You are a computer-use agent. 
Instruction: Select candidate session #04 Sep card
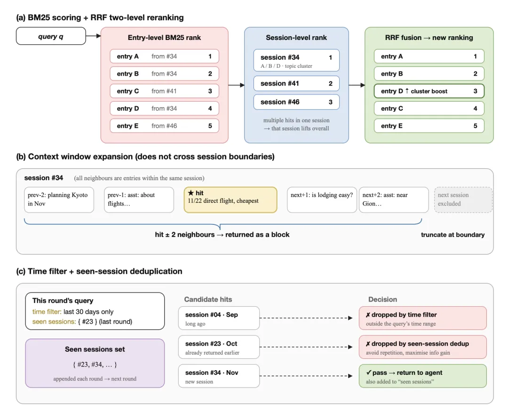[x=219, y=318]
